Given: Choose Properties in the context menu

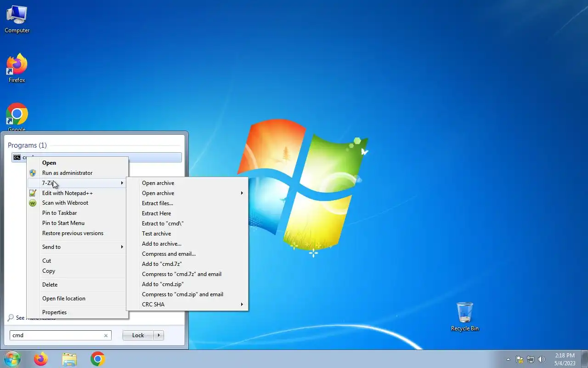Looking at the screenshot, I should [x=77, y=312].
